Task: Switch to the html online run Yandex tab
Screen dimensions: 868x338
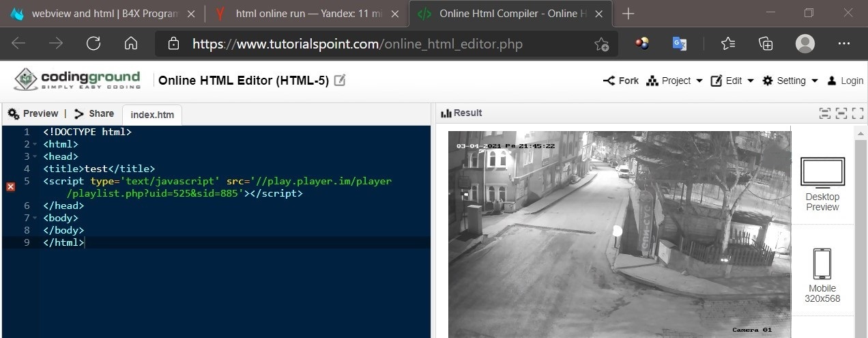Action: click(x=307, y=14)
